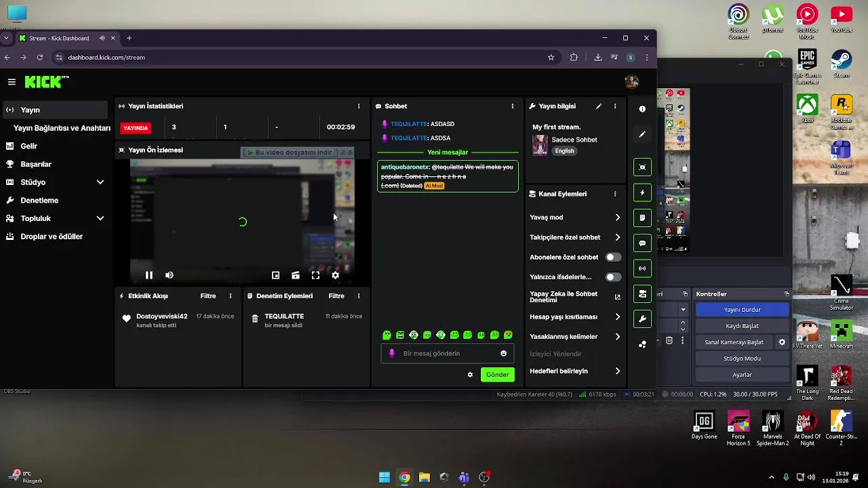Click Filtre in Denetim Eylemleri

[x=336, y=296]
